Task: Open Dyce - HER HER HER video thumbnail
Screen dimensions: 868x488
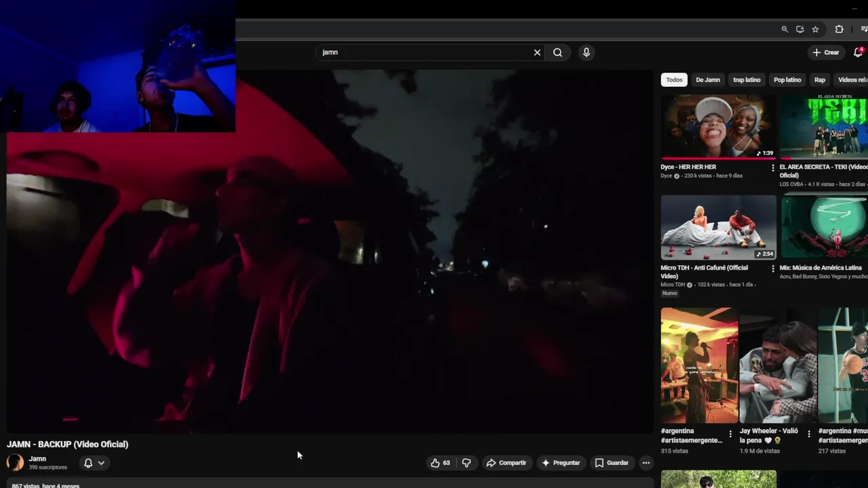Action: tap(718, 127)
